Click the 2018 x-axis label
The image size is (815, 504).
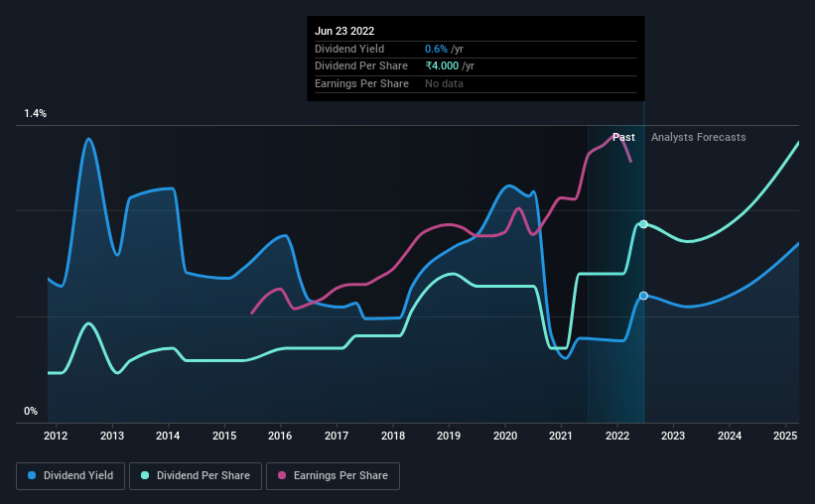point(393,436)
